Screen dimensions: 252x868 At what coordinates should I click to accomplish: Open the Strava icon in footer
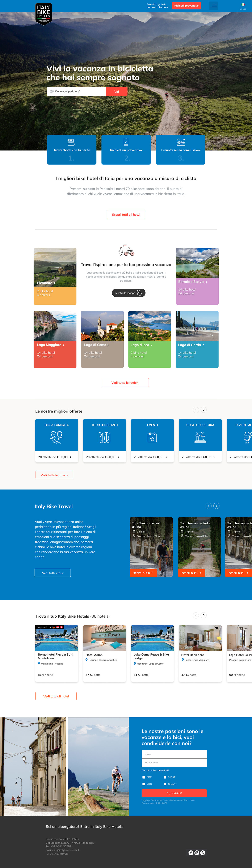pyautogui.click(x=202, y=852)
